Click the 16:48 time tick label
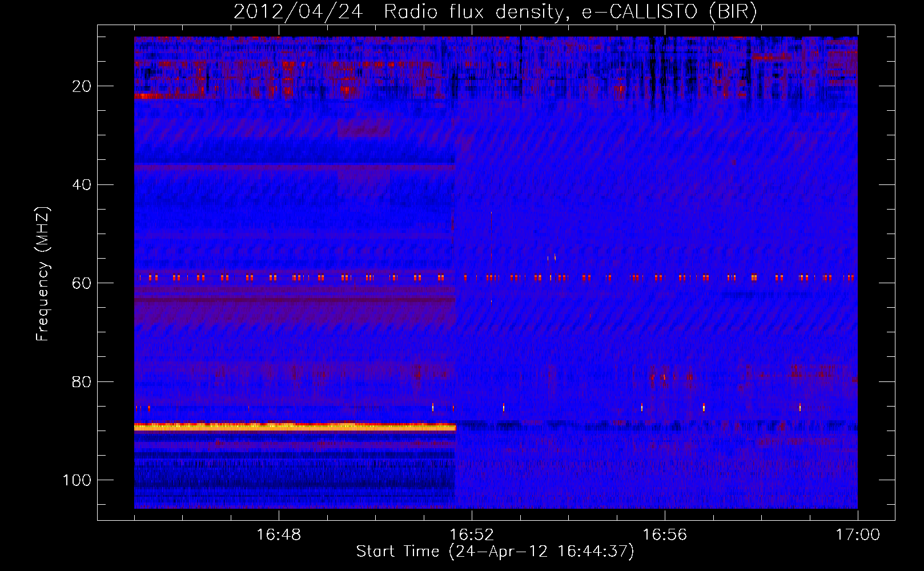924x571 pixels. pyautogui.click(x=279, y=535)
